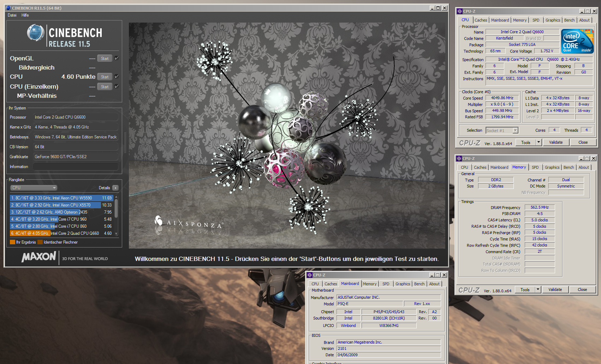
Task: Click Core Speed value 4049.86 MHz
Action: click(x=502, y=98)
